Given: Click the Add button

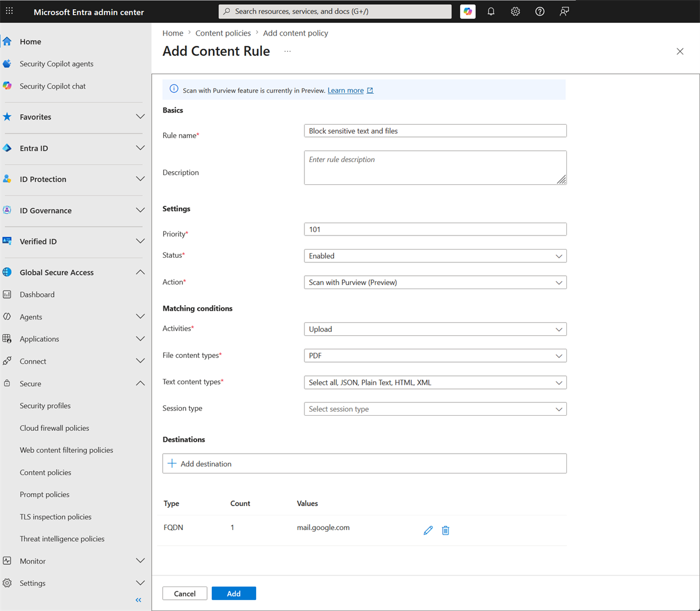Looking at the screenshot, I should [x=234, y=594].
